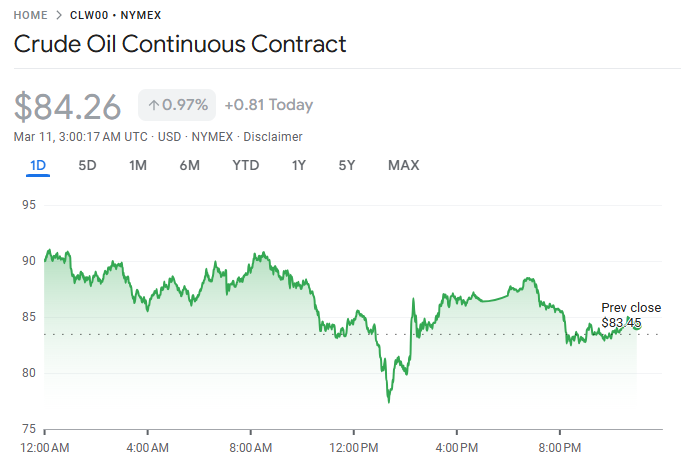Image resolution: width=681 pixels, height=462 pixels.
Task: Click the $84.26 price value
Action: (67, 106)
